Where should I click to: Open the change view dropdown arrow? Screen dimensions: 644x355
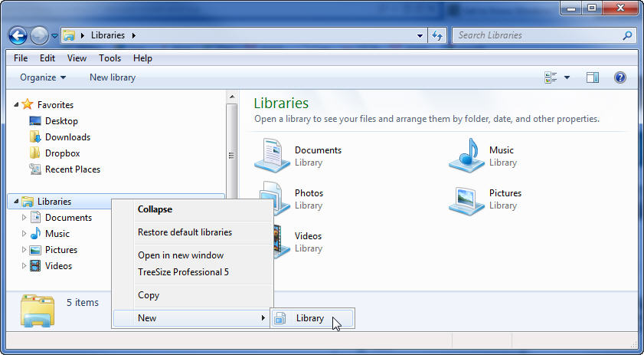click(567, 77)
